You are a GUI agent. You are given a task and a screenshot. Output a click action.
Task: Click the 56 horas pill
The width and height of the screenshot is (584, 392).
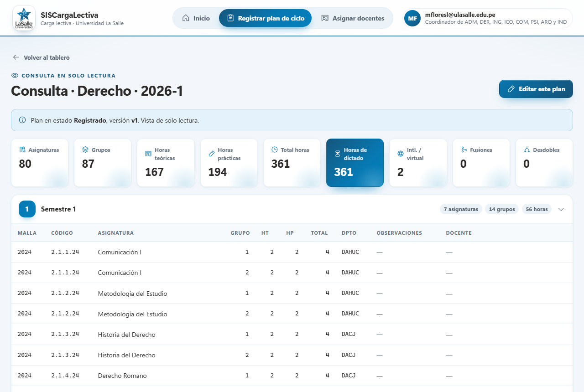coord(537,209)
